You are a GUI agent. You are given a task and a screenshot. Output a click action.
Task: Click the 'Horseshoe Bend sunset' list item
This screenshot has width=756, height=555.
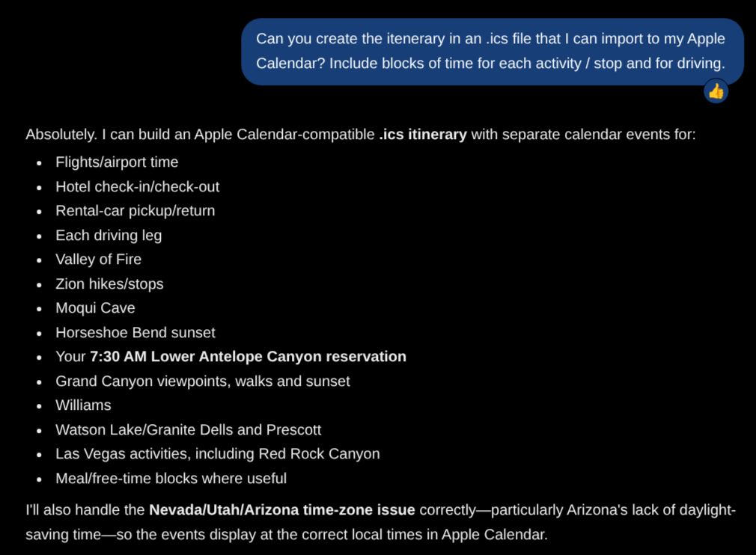point(135,332)
